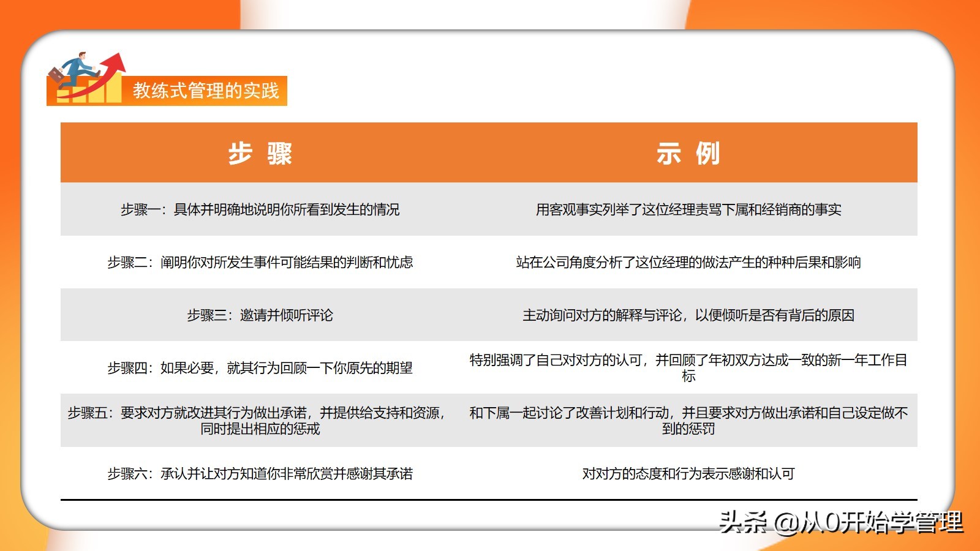This screenshot has height=551, width=980.
Task: Click the businessman with growth arrow icon
Action: click(86, 78)
